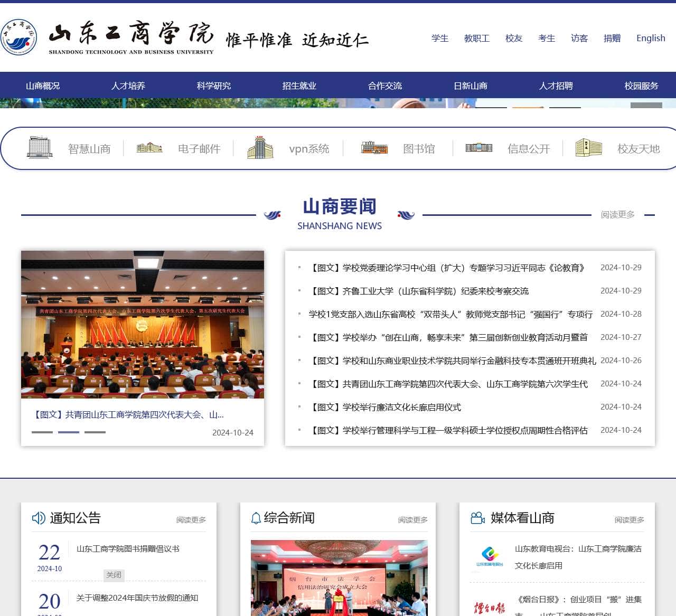Click the university logo at top left
The height and width of the screenshot is (616, 676).
(19, 37)
